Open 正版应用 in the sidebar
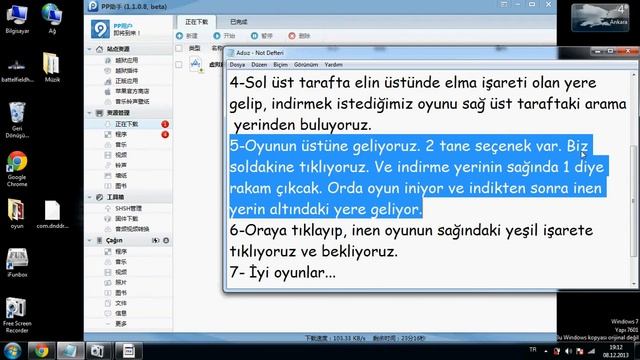 pos(127,81)
